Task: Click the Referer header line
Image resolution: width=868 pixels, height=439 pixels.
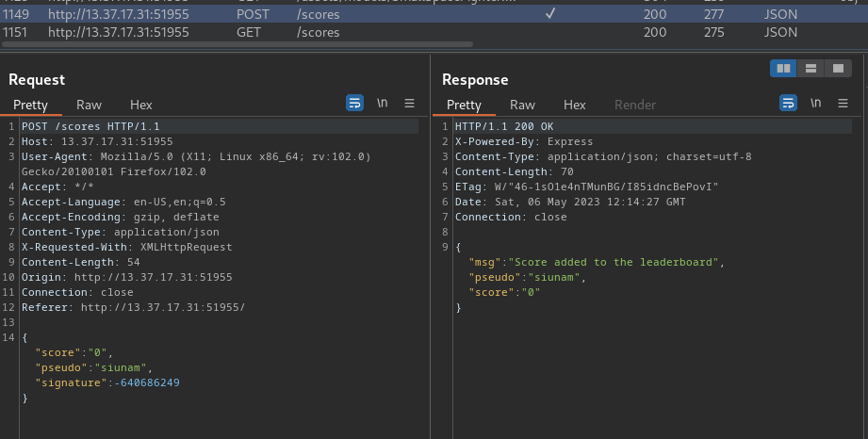Action: point(133,307)
